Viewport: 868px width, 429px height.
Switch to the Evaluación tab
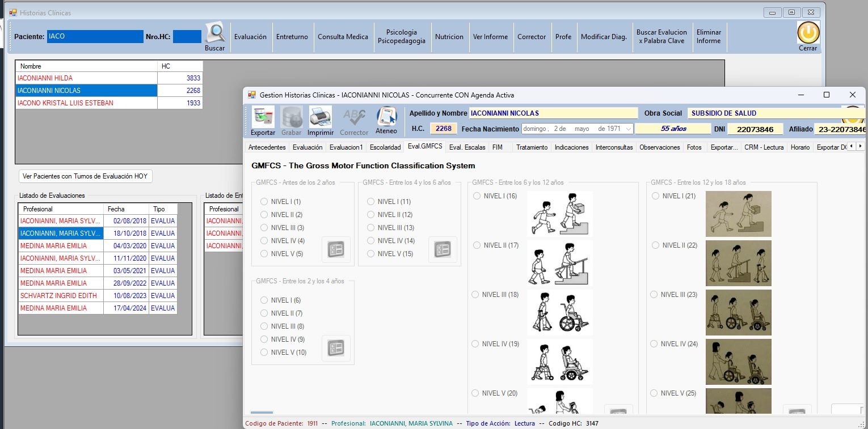[x=307, y=147]
